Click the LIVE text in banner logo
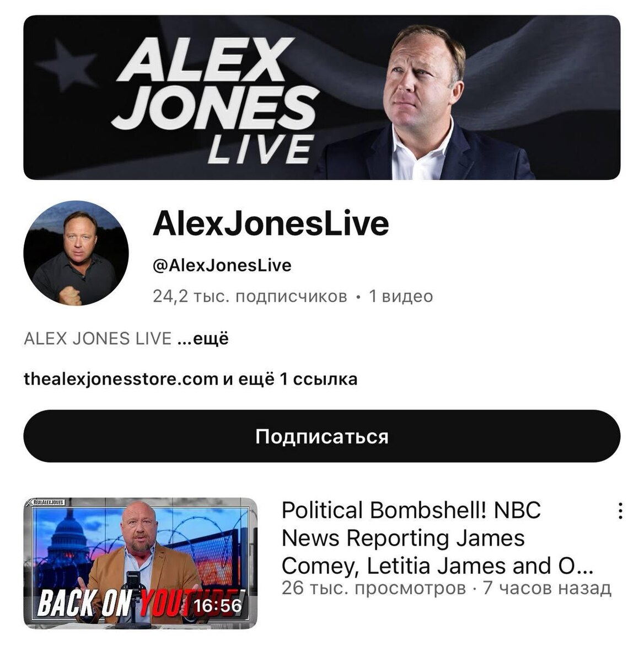 tap(260, 149)
